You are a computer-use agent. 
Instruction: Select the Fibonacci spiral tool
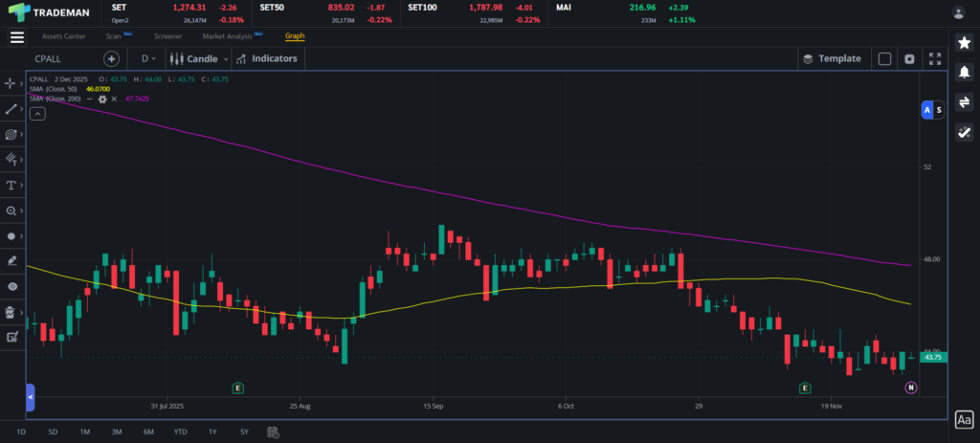[x=10, y=134]
